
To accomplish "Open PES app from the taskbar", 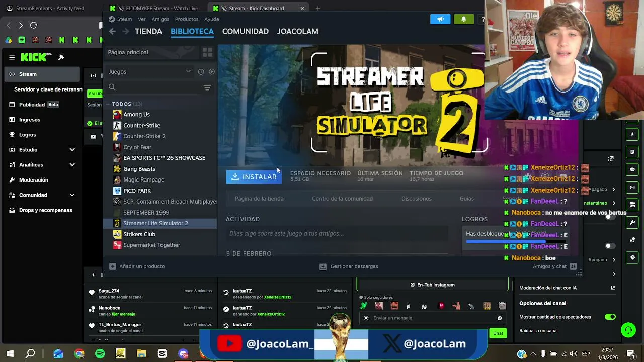I will pyautogui.click(x=120, y=354).
